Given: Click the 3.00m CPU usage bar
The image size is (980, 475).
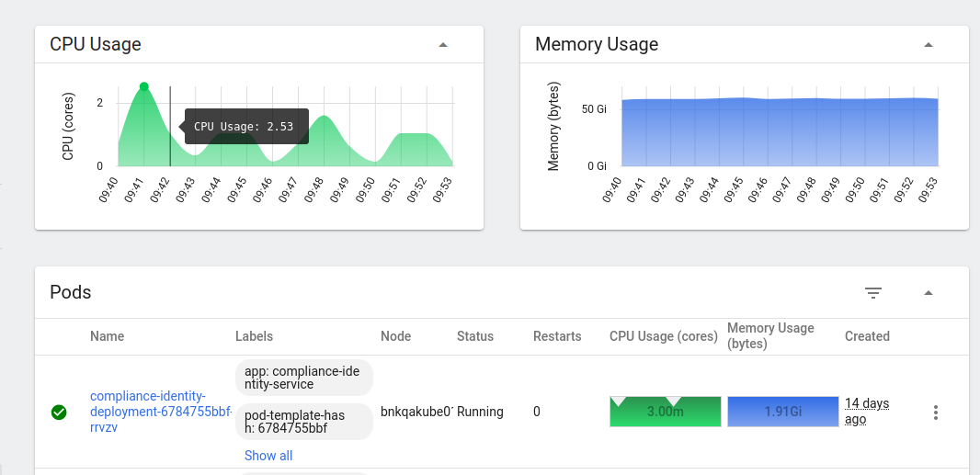Looking at the screenshot, I should point(665,412).
